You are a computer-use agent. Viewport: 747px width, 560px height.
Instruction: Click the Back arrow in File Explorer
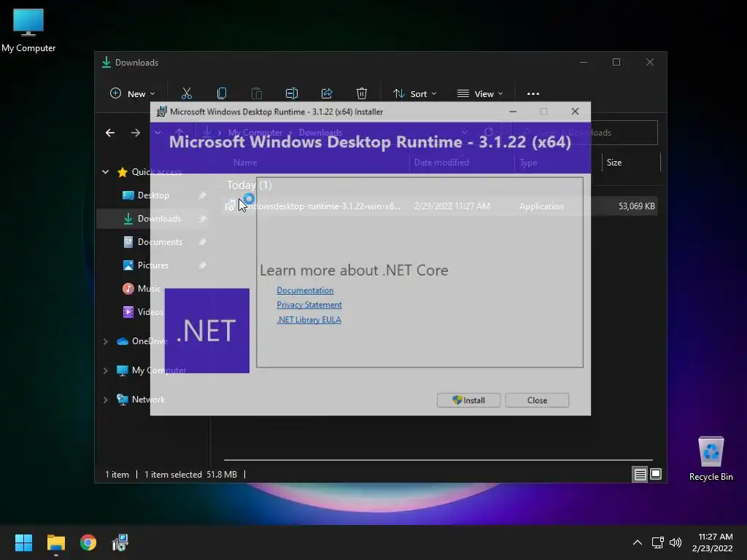[x=110, y=133]
